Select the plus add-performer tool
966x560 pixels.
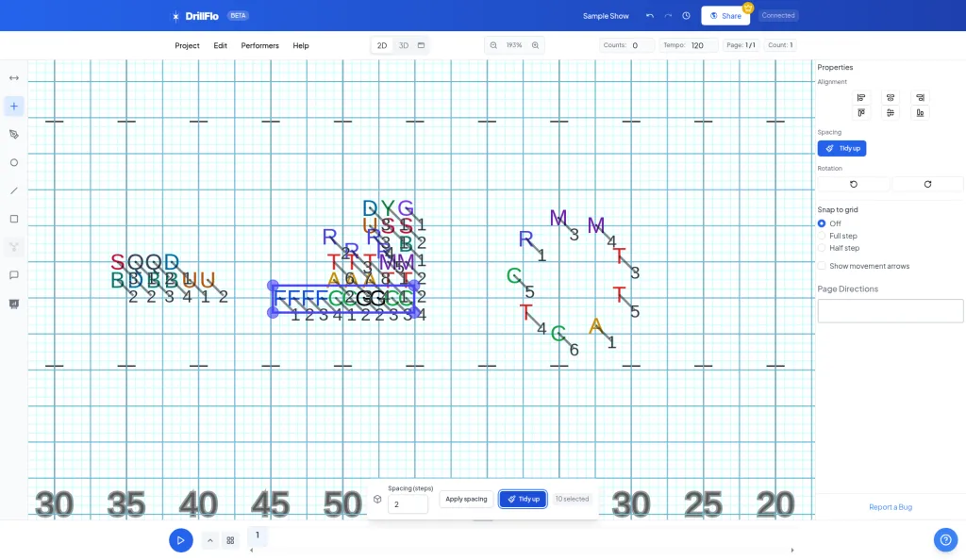click(13, 107)
